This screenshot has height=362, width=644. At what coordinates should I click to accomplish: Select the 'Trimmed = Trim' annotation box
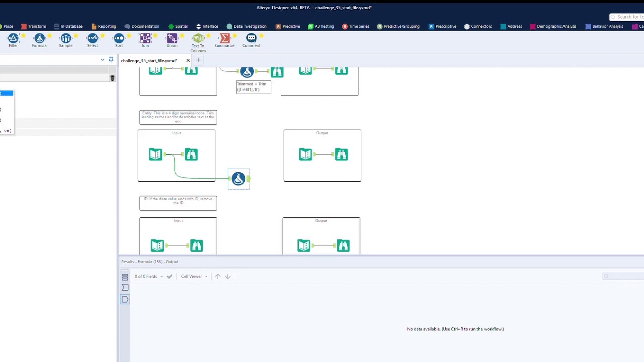point(254,87)
